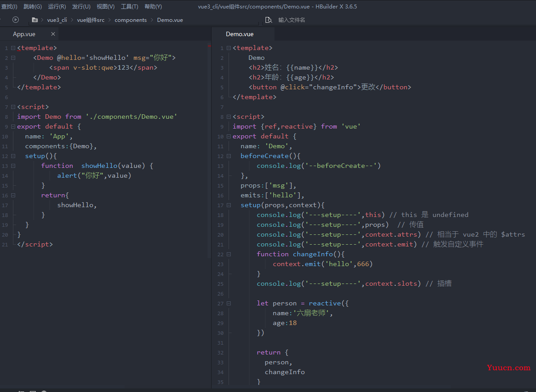The width and height of the screenshot is (536, 392).
Task: Open the 视图(V) menu
Action: click(105, 7)
